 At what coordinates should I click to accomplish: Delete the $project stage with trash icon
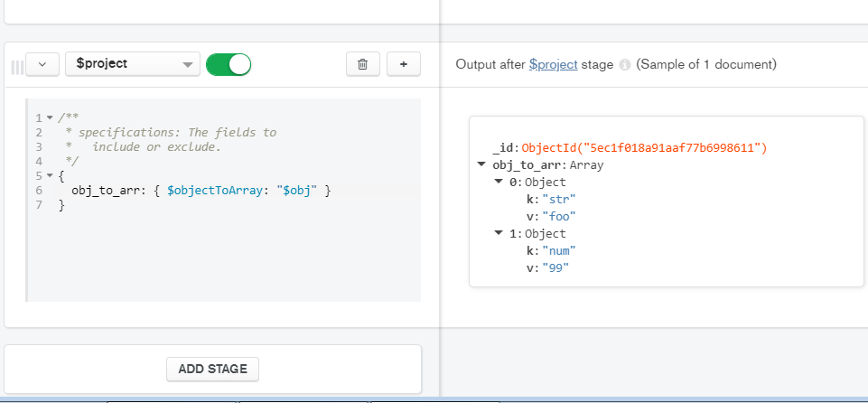point(362,64)
